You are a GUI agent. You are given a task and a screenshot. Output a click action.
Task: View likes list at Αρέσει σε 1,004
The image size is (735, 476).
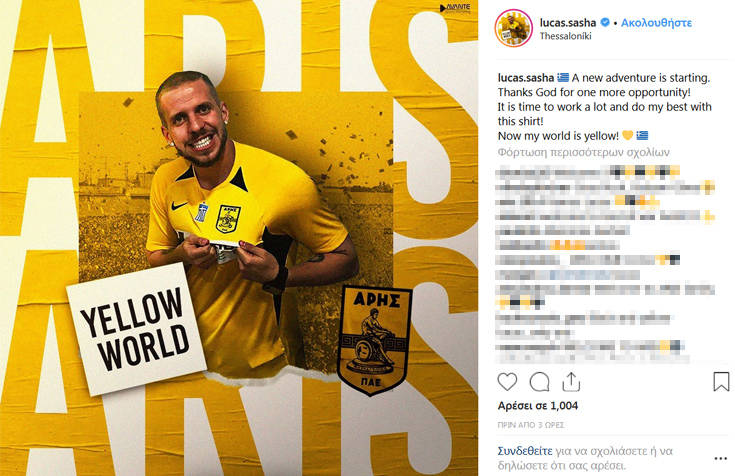tap(538, 406)
